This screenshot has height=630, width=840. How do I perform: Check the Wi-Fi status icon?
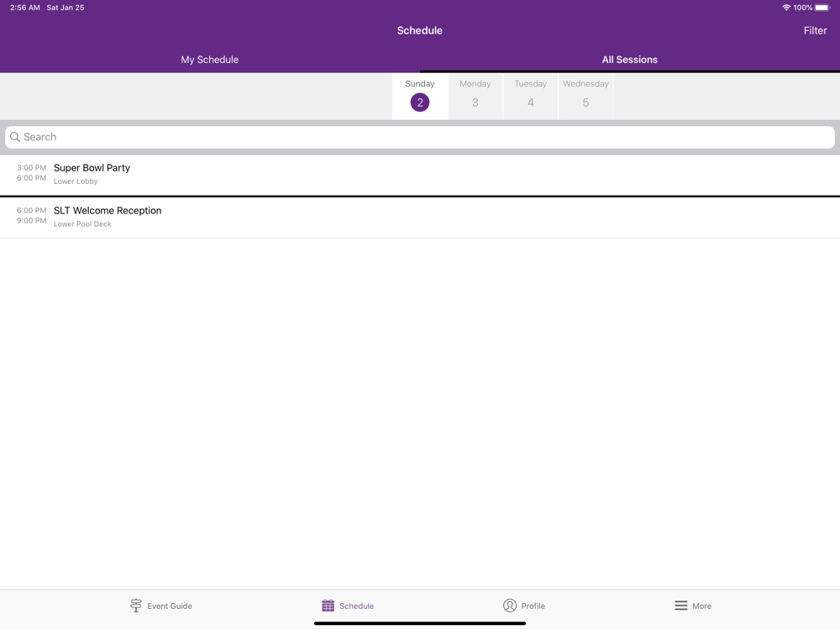(786, 8)
